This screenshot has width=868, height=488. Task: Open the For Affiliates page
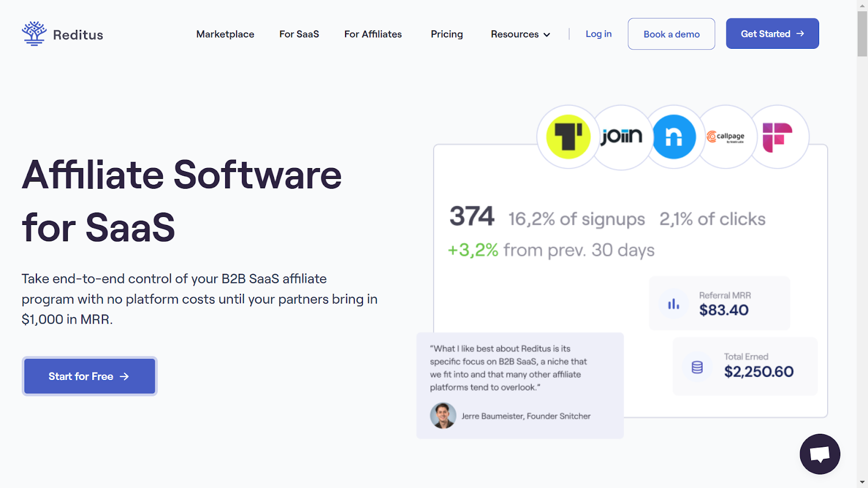[x=373, y=34]
